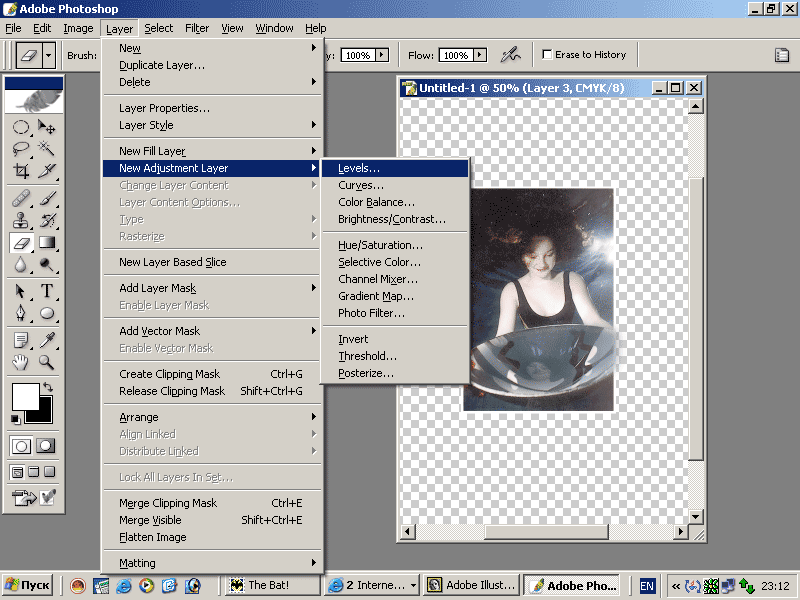Click Flatten Image menu entry

213,537
